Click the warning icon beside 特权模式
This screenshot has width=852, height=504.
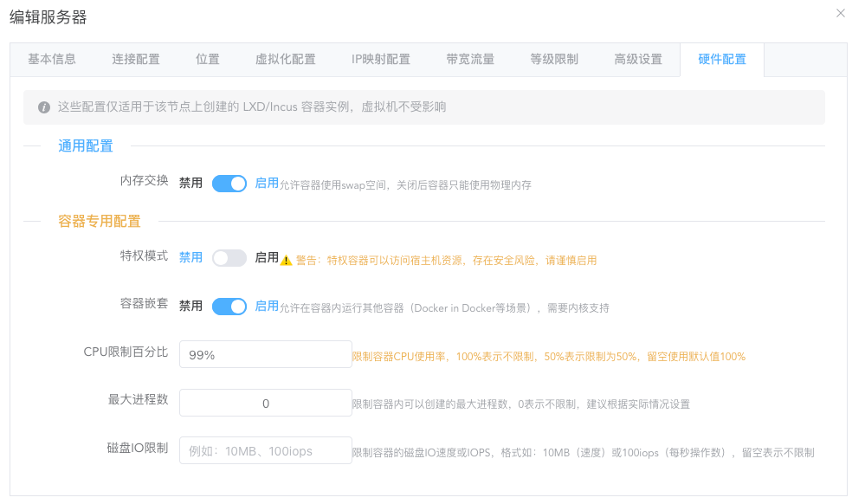(x=286, y=260)
